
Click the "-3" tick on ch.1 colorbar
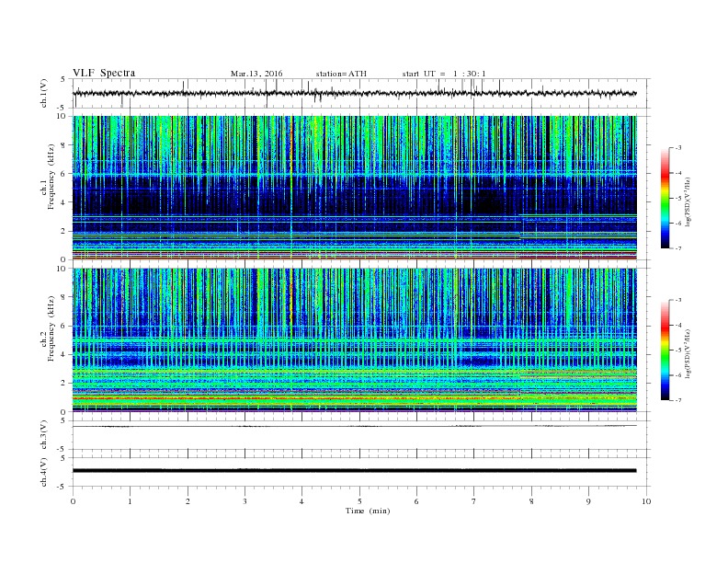[x=678, y=148]
